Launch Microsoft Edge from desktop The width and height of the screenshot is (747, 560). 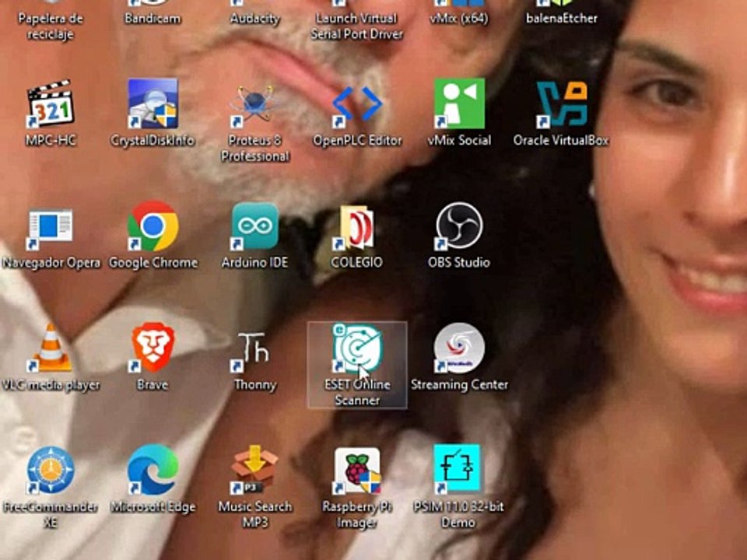click(x=153, y=471)
